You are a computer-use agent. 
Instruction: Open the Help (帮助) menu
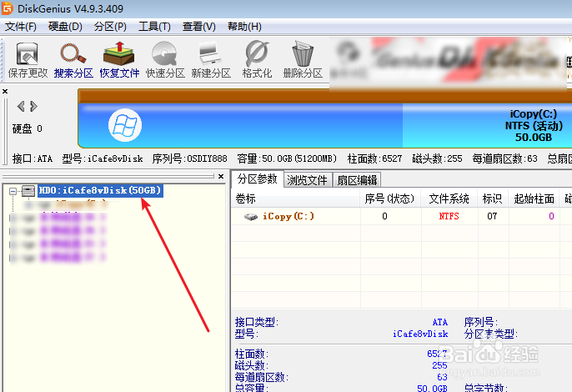pos(244,27)
